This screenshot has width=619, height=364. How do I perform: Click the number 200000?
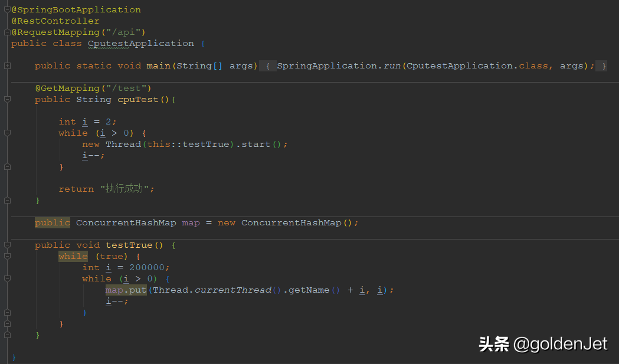146,268
